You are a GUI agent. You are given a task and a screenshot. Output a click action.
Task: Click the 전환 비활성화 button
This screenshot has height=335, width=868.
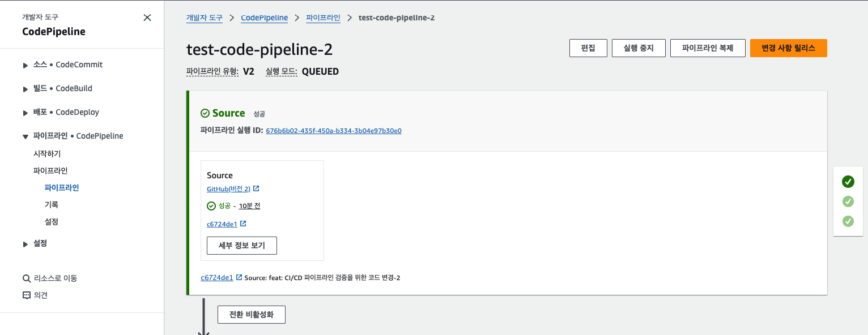252,315
